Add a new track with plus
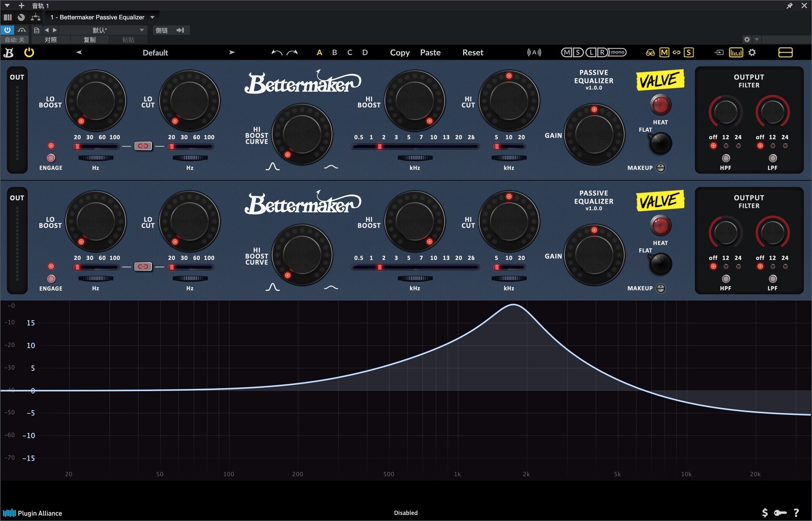812x521 pixels. (21, 6)
